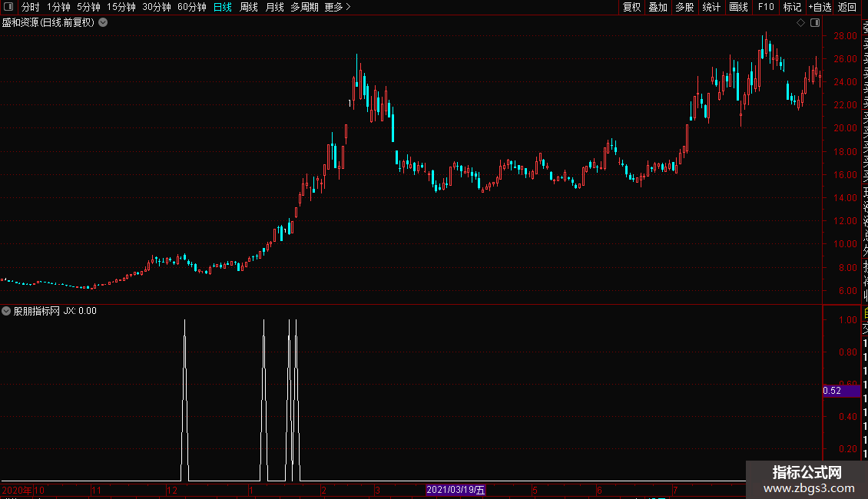
Task: Select the 30分钟 period tab
Action: [x=157, y=7]
